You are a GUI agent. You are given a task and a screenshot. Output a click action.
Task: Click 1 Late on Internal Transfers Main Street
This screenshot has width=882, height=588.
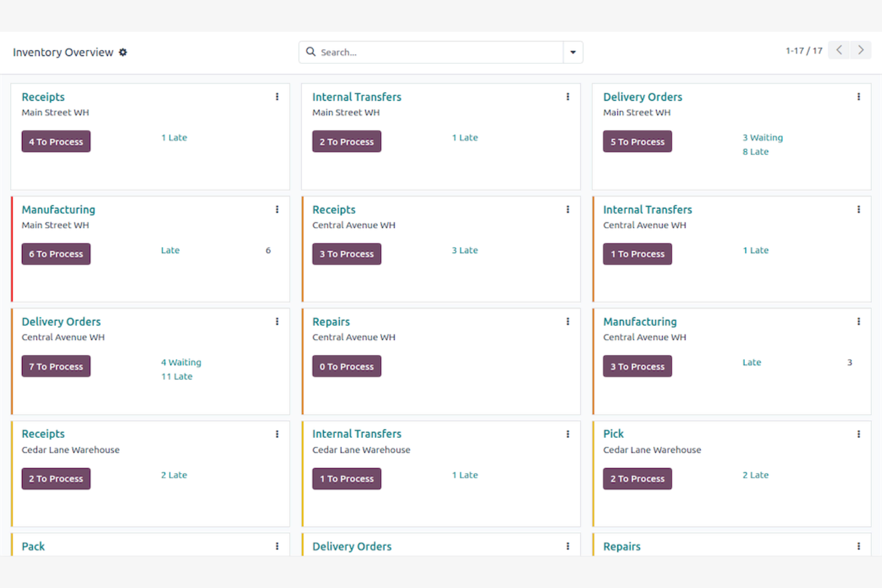465,138
